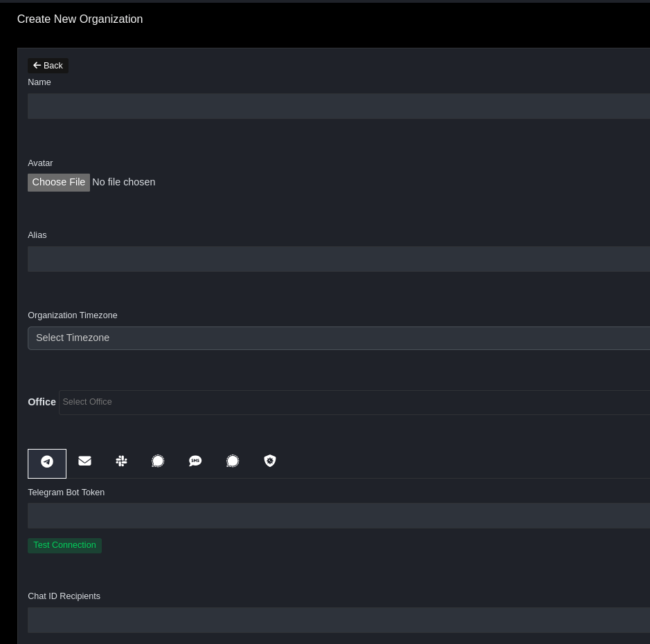
Task: Click the 'No file chosen' text
Action: coord(124,183)
